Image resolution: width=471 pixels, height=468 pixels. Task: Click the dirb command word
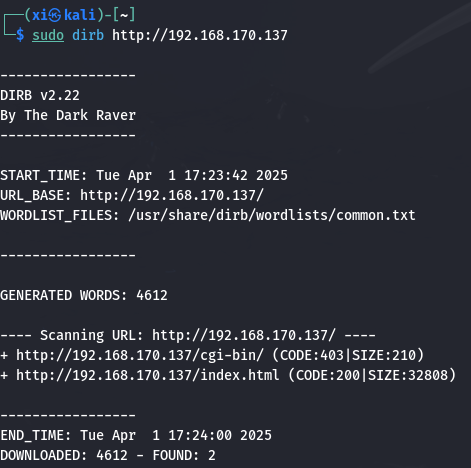pyautogui.click(x=88, y=35)
